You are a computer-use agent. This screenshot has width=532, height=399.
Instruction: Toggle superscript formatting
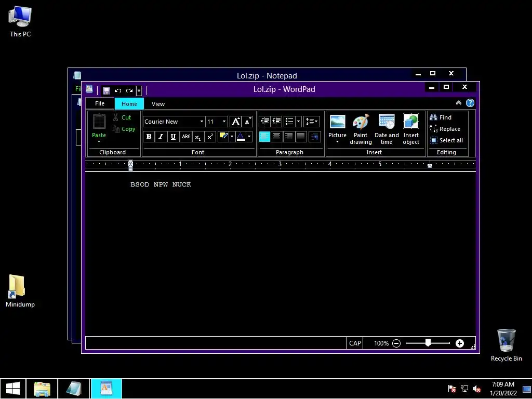210,137
